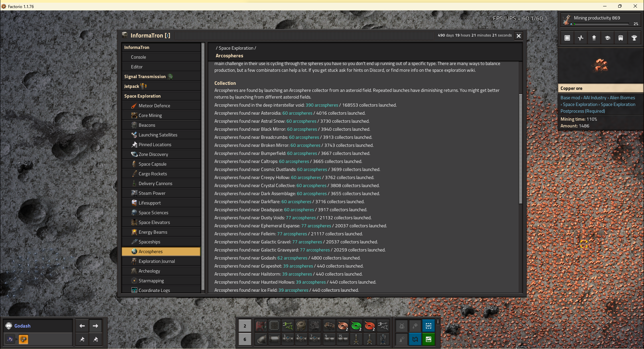644x349 pixels.
Task: Go forward to next zone arrow
Action: [95, 326]
